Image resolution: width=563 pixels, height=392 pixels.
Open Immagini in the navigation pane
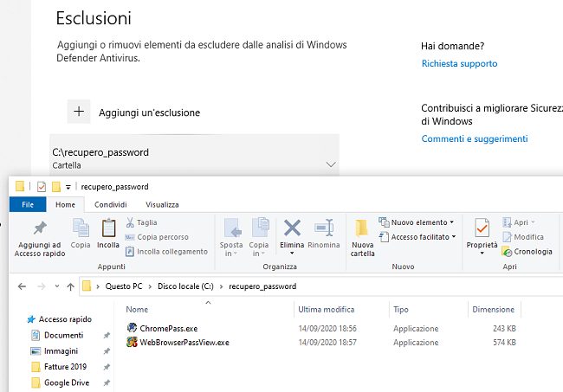tap(61, 350)
